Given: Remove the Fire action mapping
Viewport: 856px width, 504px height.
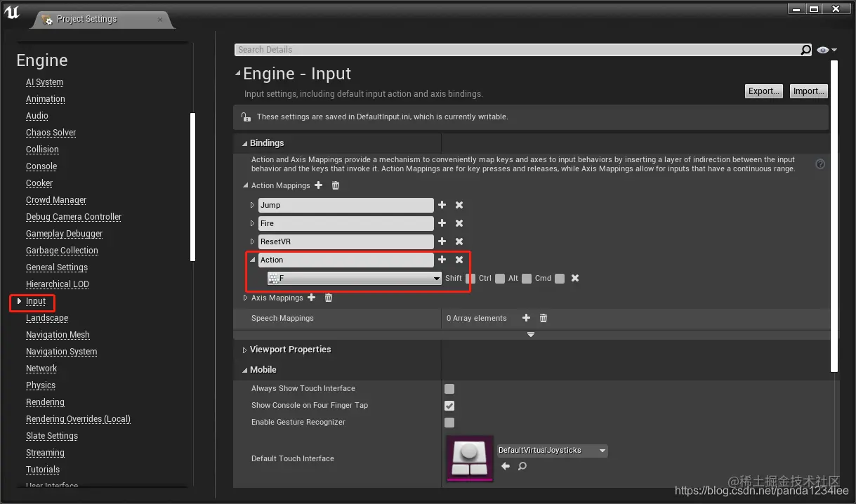Looking at the screenshot, I should (x=459, y=223).
